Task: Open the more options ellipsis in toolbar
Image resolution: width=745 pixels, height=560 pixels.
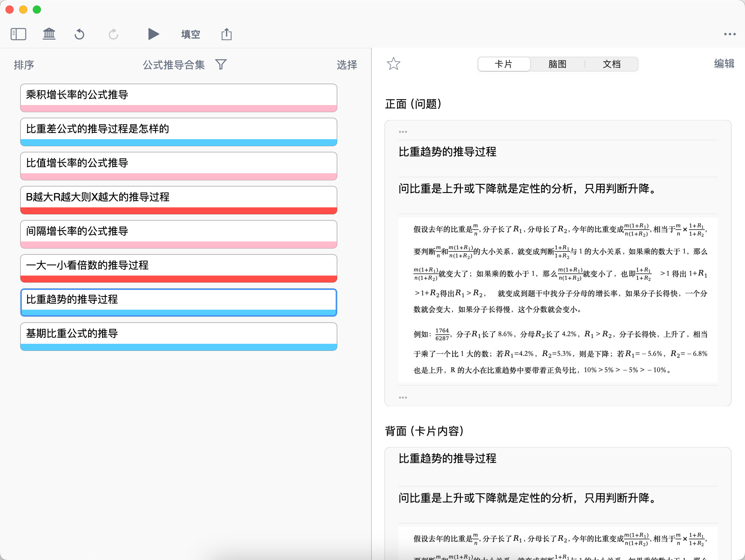Action: 730,34
